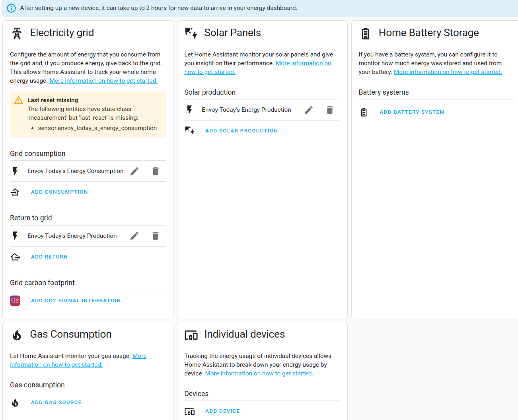Click ADD BATTERY SYSTEM
518x420 pixels.
tap(412, 112)
